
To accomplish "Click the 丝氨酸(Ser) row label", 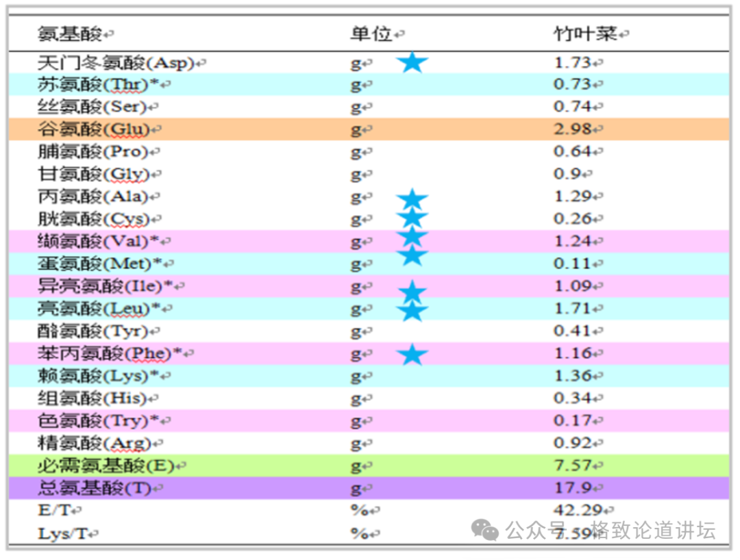I will pyautogui.click(x=92, y=107).
